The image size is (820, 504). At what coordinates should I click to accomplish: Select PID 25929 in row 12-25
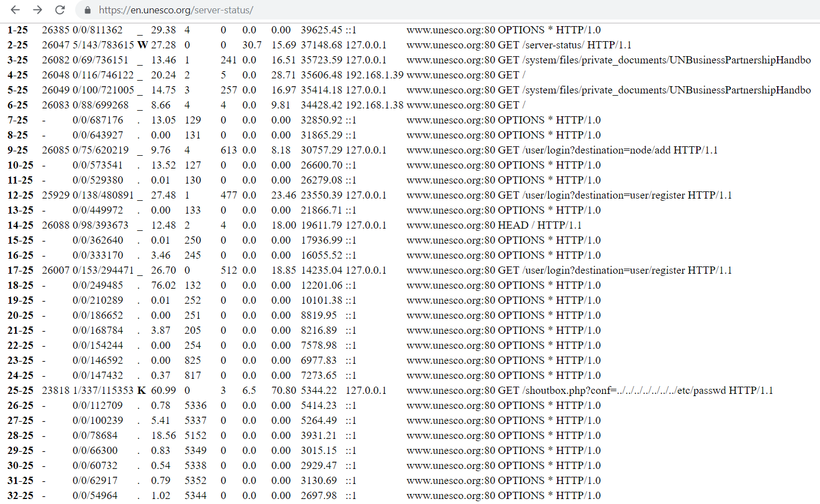click(x=56, y=195)
